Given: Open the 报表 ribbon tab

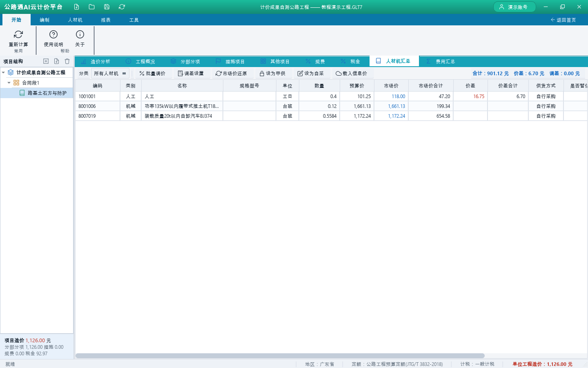Looking at the screenshot, I should pyautogui.click(x=106, y=20).
